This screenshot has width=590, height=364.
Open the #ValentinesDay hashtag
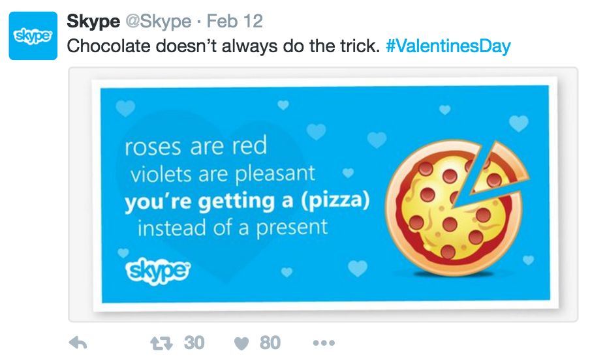point(448,46)
